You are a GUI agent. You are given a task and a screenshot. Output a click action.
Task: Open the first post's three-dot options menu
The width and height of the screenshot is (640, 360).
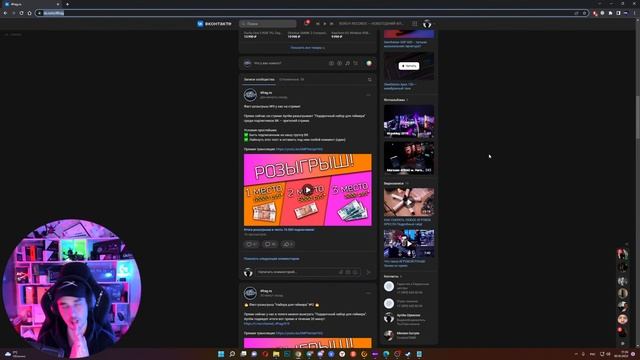tap(368, 95)
